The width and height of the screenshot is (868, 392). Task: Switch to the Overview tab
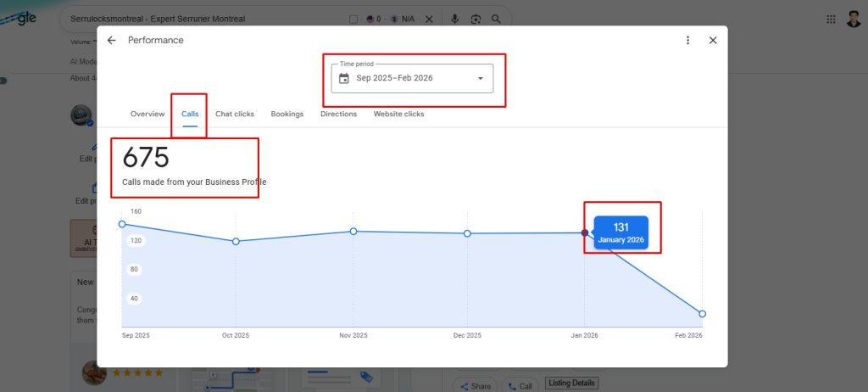coord(147,114)
